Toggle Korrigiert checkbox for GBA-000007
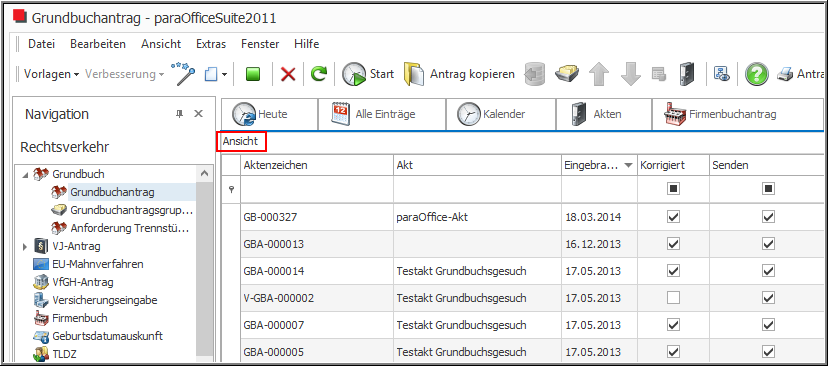828x366 pixels. tap(673, 325)
